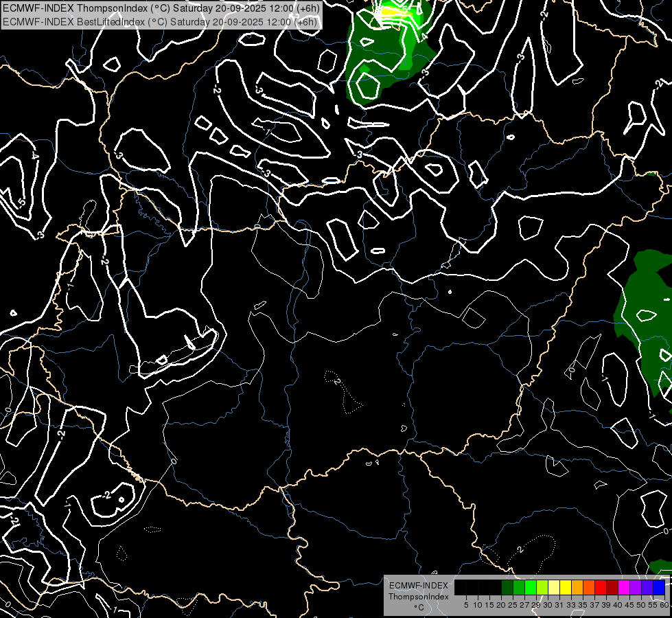Click legend tick label 30
672x618 pixels.
(548, 605)
